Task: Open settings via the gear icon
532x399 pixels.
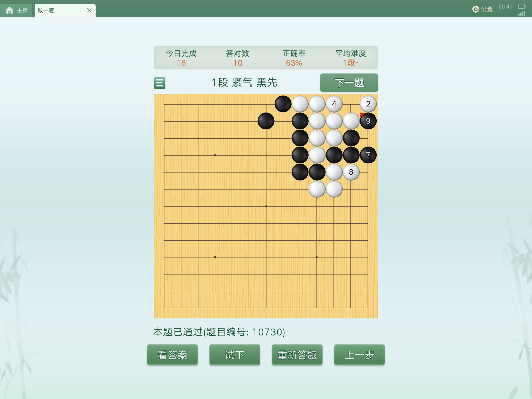Action: (475, 9)
